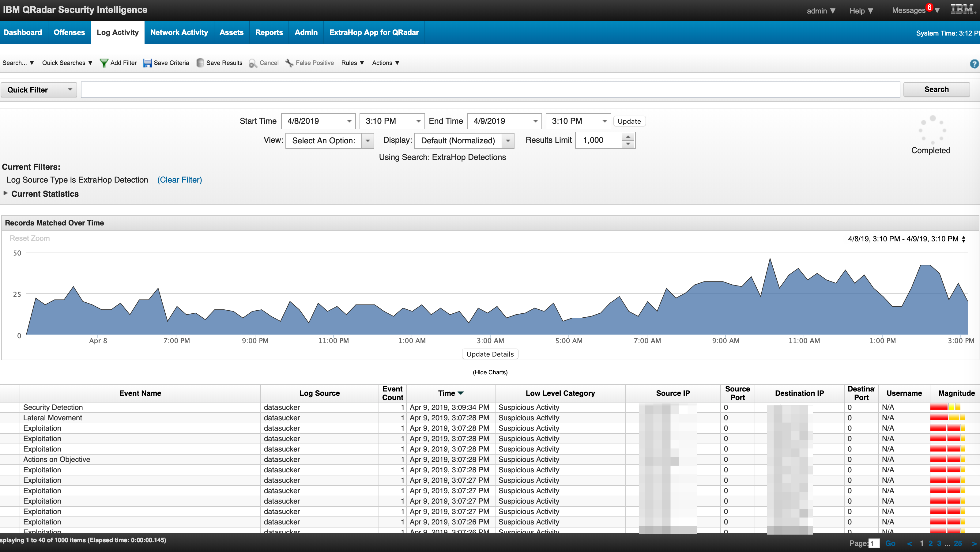Select the Network Activity tab
The width and height of the screenshot is (980, 552).
pyautogui.click(x=178, y=32)
